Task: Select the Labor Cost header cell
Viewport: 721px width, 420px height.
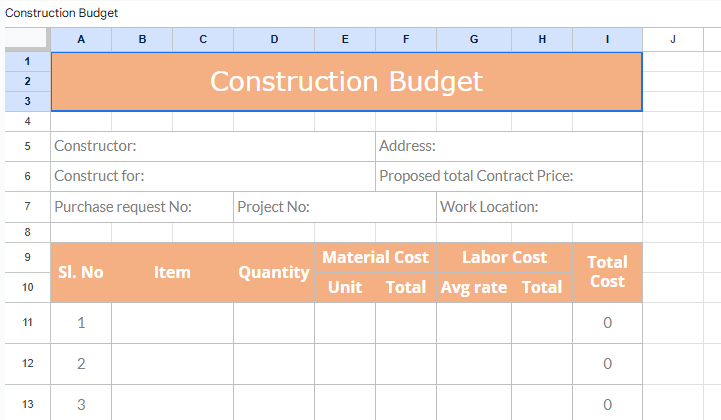Action: [x=504, y=257]
